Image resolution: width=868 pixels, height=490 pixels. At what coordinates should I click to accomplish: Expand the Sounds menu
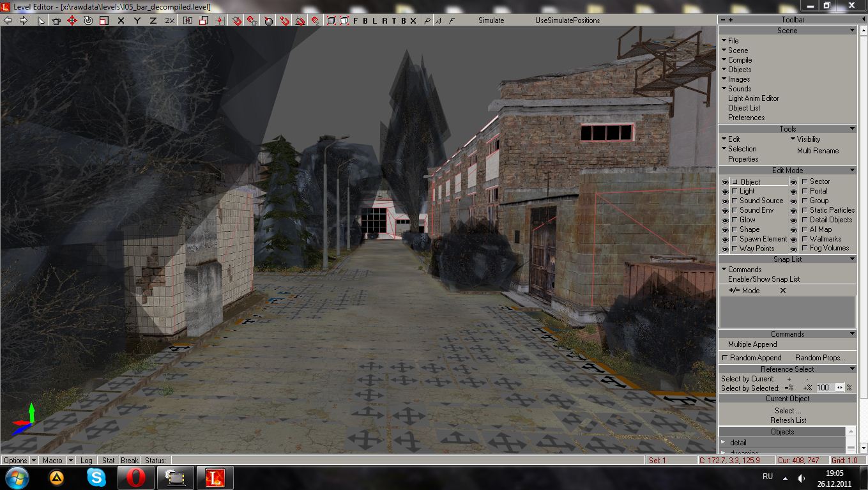click(736, 89)
